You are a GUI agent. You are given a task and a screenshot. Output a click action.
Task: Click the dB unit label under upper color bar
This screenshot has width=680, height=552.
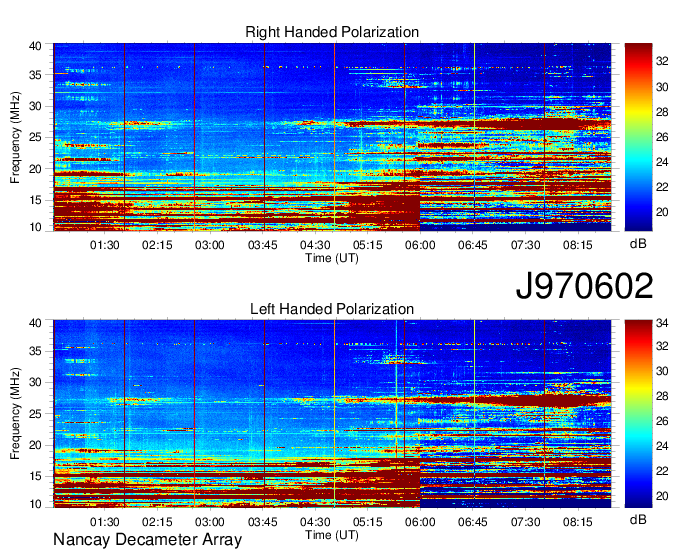click(x=638, y=244)
